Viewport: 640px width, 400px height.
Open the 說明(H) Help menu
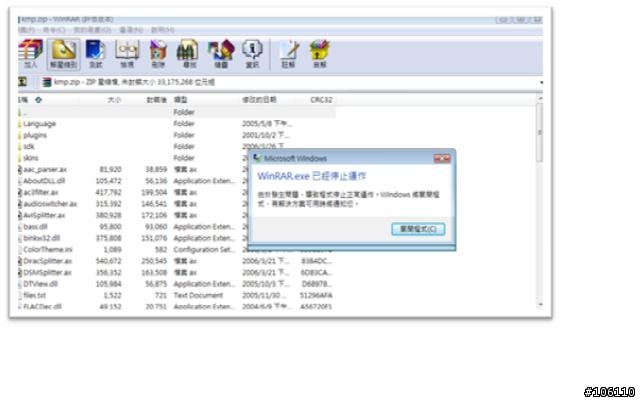(162, 30)
